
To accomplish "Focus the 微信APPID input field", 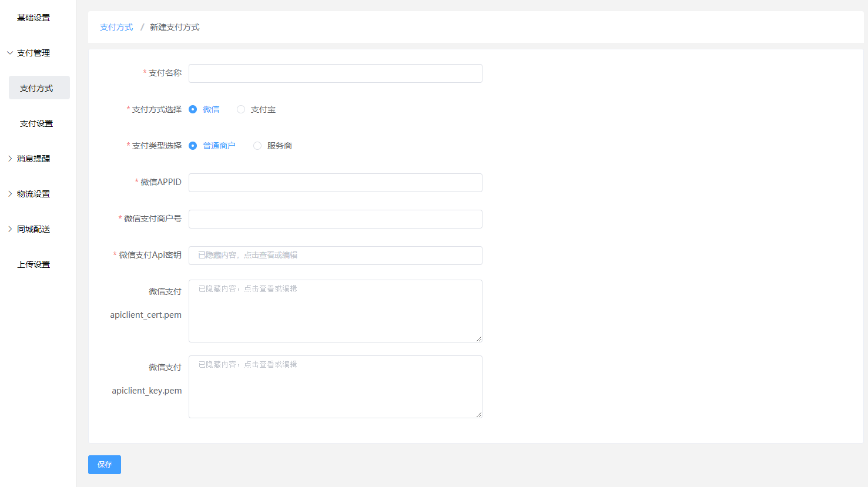I will (x=336, y=183).
